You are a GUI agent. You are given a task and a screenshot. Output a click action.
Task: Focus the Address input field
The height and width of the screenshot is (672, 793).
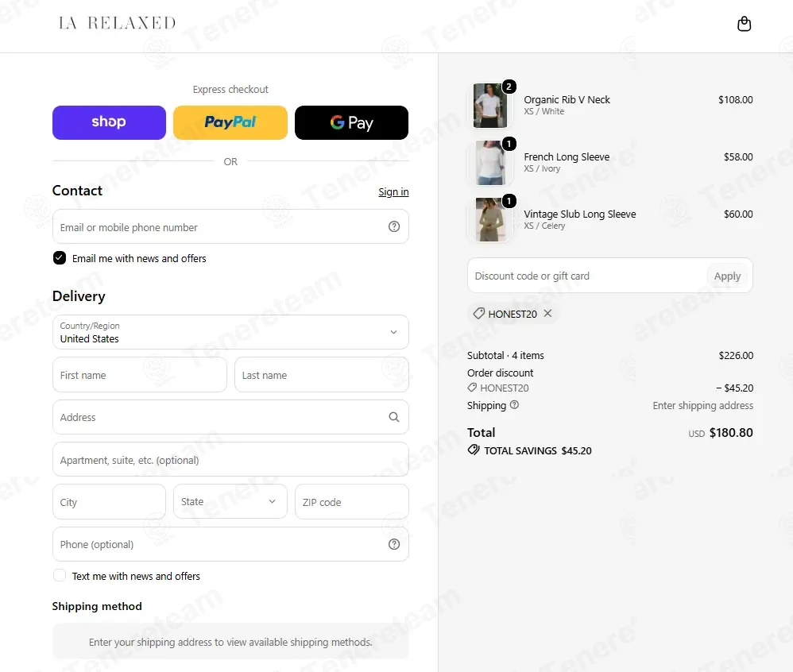click(230, 417)
